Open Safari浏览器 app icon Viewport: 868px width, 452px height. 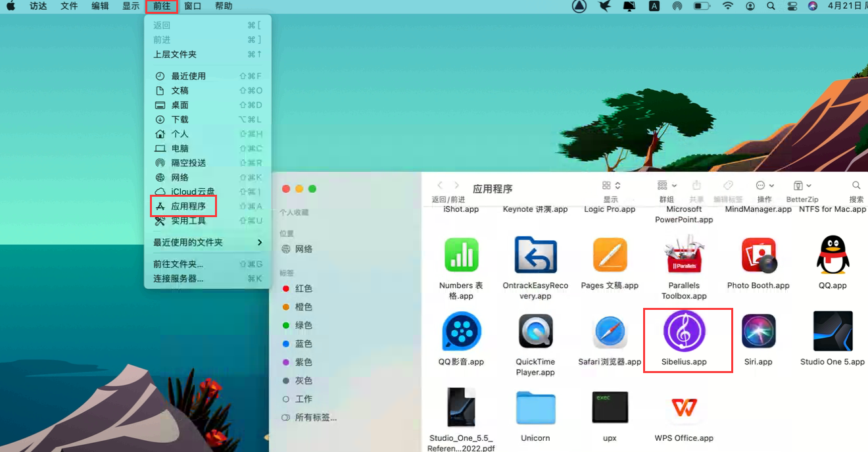point(610,332)
